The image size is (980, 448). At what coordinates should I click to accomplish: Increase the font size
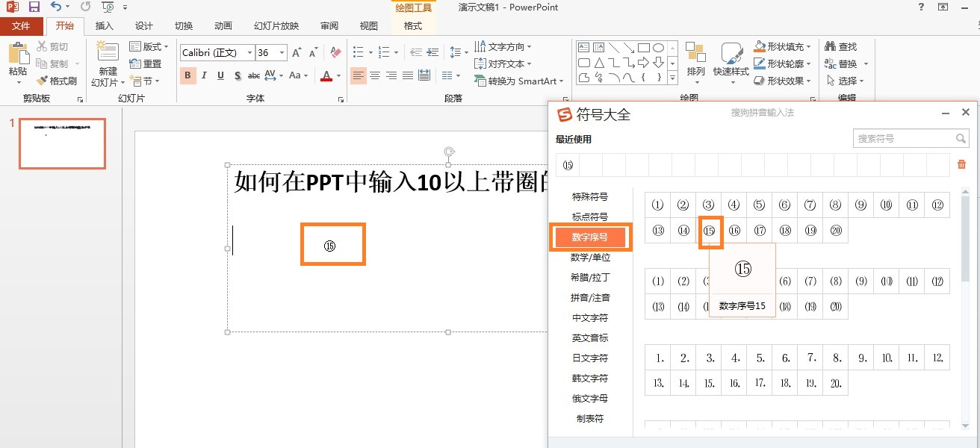click(x=297, y=53)
